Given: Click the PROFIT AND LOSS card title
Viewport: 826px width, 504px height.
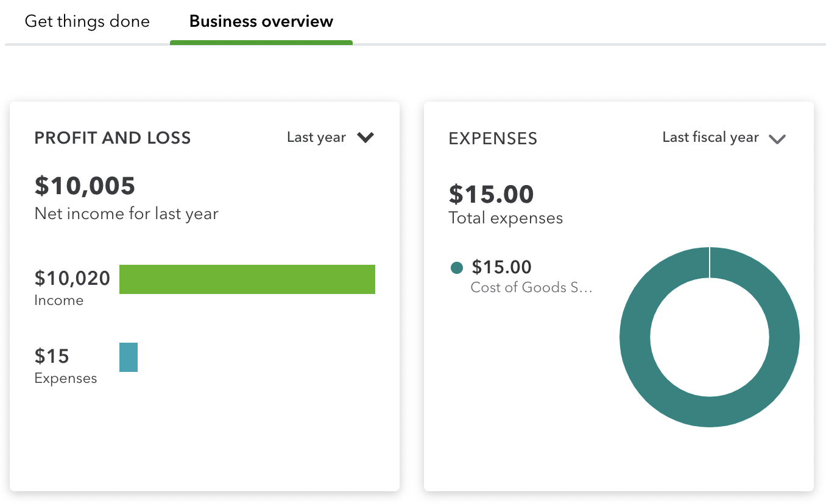Looking at the screenshot, I should pyautogui.click(x=113, y=138).
